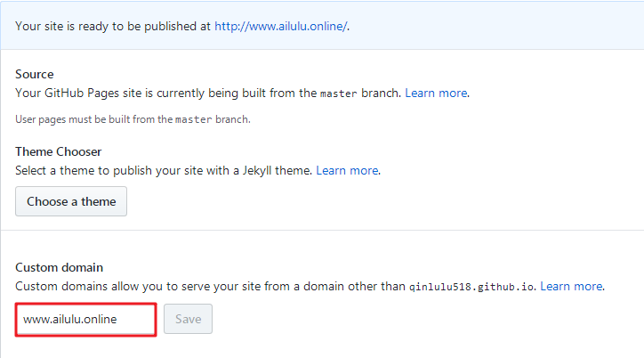The width and height of the screenshot is (644, 358).
Task: Open Learn more link for Jekyll themes
Action: pyautogui.click(x=347, y=170)
